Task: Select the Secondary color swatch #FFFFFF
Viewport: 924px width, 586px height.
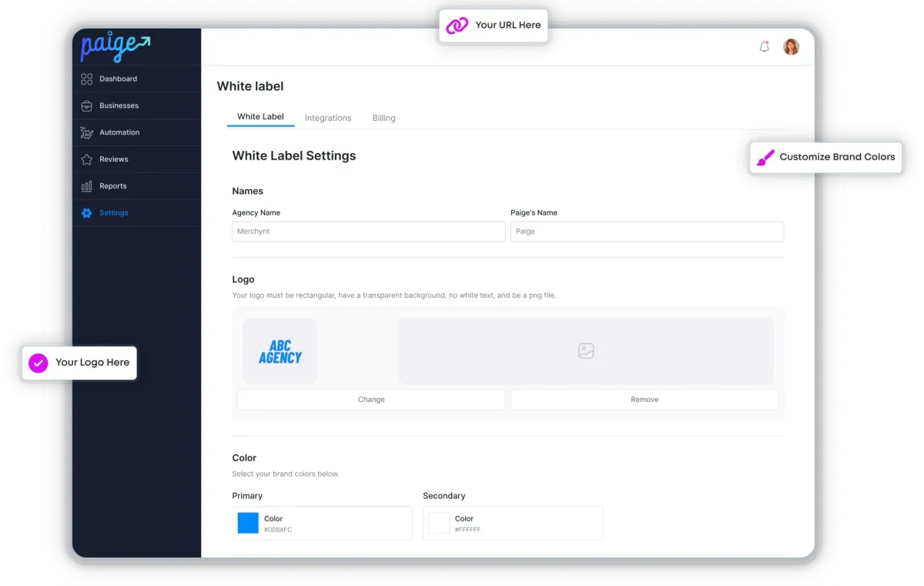Action: point(438,522)
